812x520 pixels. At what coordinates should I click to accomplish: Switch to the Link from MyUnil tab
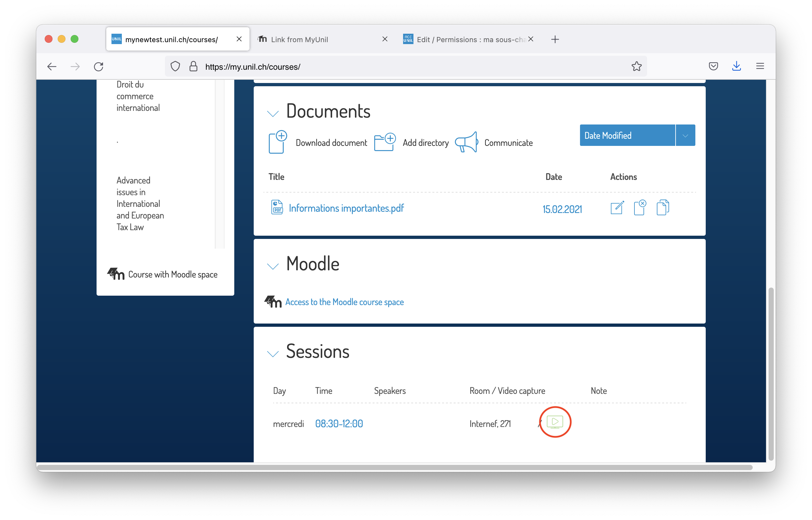click(x=299, y=40)
